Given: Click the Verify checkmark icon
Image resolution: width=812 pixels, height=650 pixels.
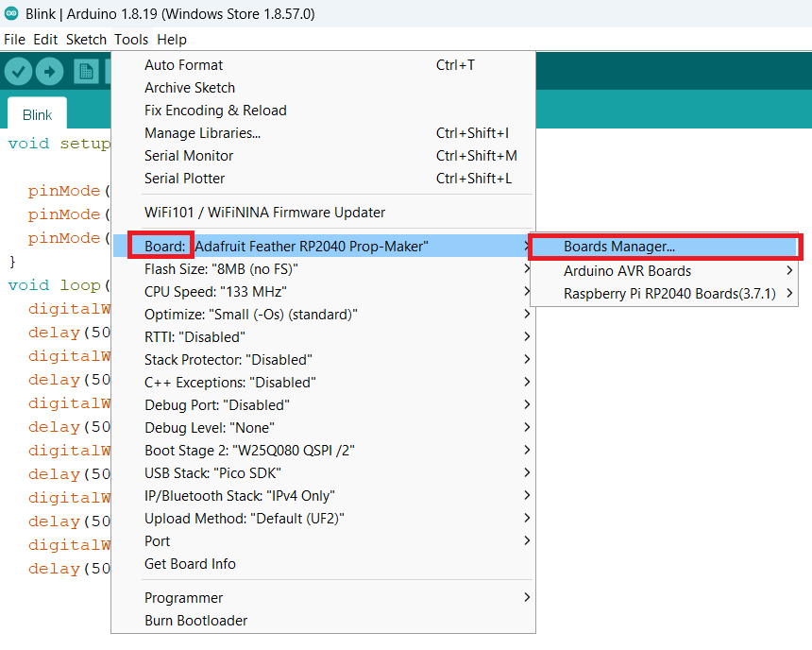Looking at the screenshot, I should 19,72.
